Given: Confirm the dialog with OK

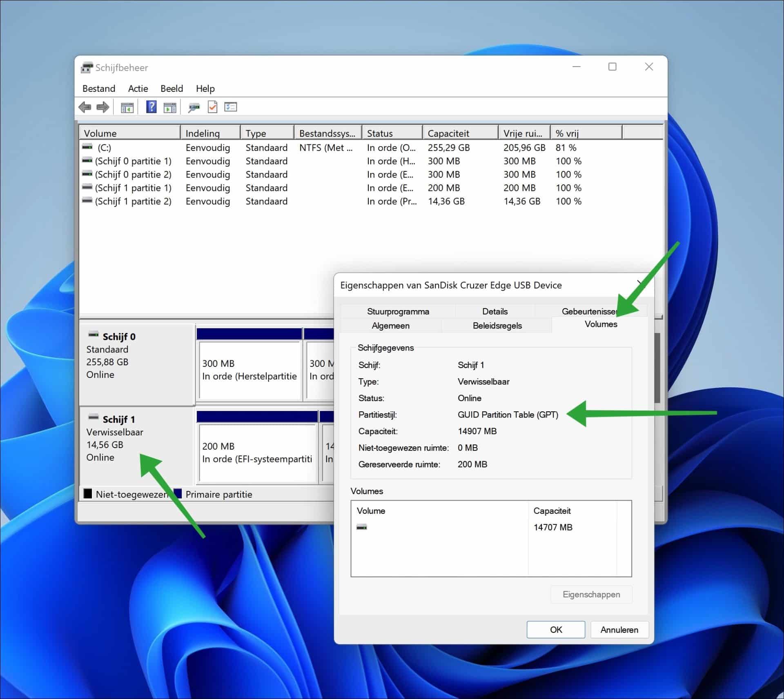Looking at the screenshot, I should coord(555,629).
